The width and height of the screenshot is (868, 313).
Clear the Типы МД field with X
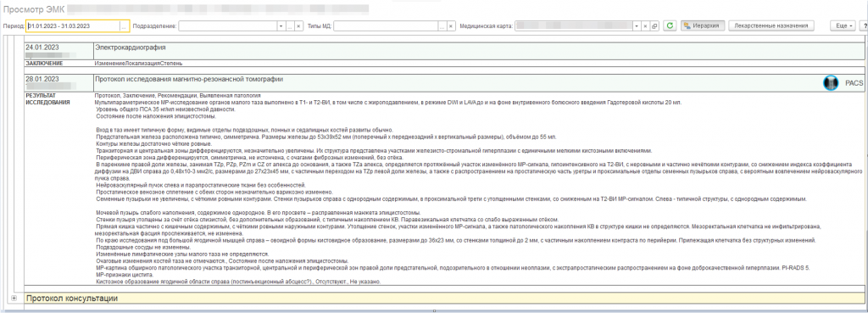tap(452, 26)
